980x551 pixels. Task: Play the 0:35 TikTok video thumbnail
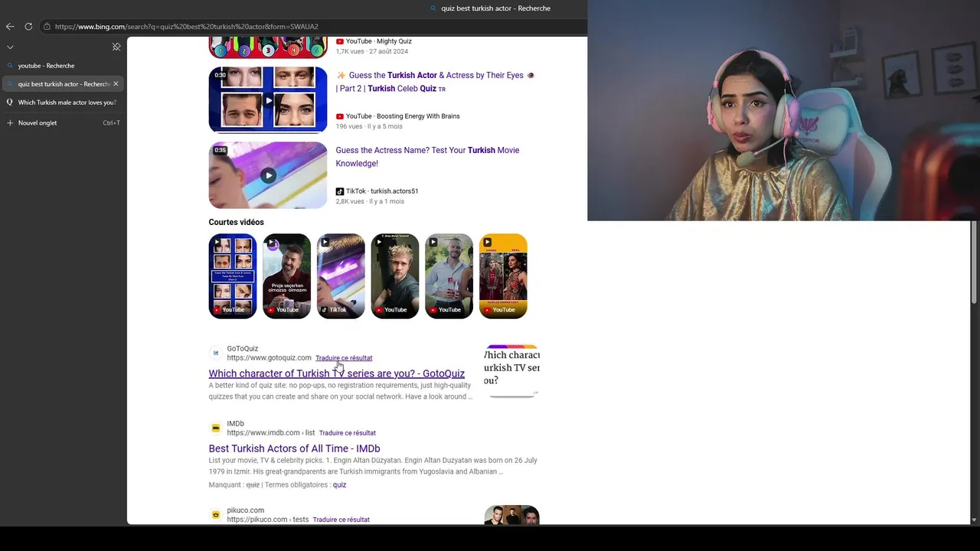click(x=268, y=175)
